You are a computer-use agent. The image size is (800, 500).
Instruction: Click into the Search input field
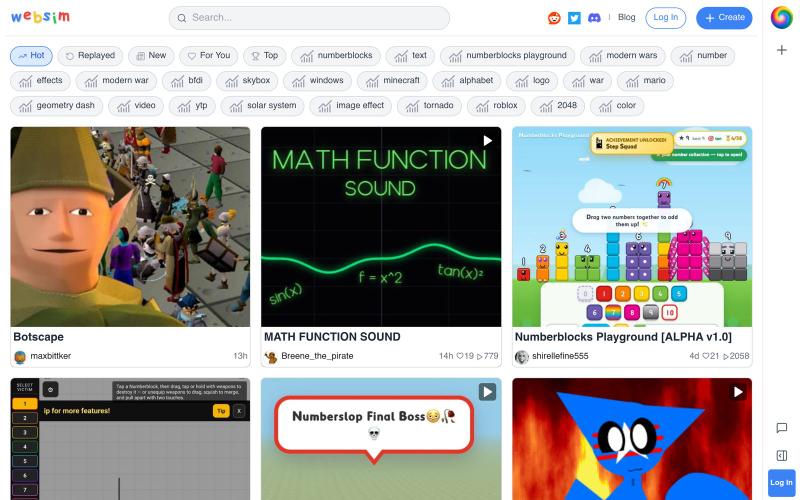(x=309, y=18)
